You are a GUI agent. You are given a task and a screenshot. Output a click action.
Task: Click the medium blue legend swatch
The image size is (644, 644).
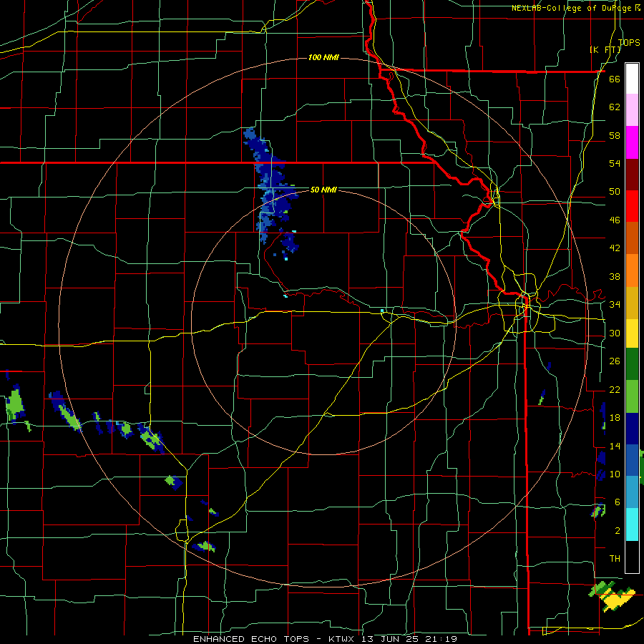point(632,460)
